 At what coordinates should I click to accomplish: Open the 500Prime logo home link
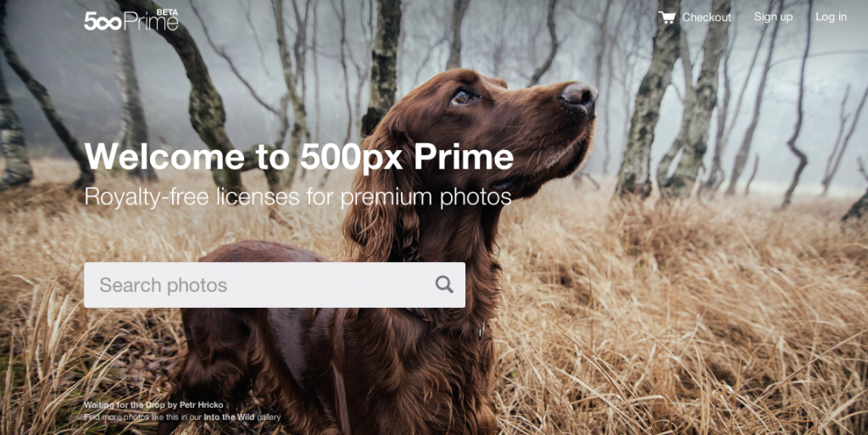(131, 20)
